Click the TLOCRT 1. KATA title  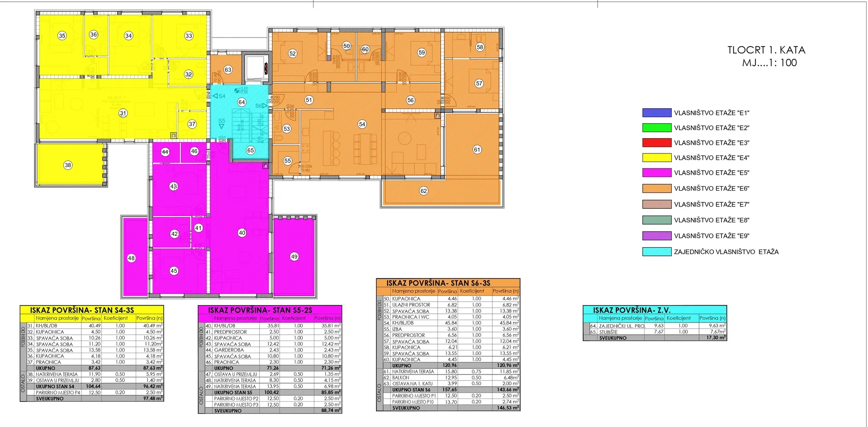[766, 50]
